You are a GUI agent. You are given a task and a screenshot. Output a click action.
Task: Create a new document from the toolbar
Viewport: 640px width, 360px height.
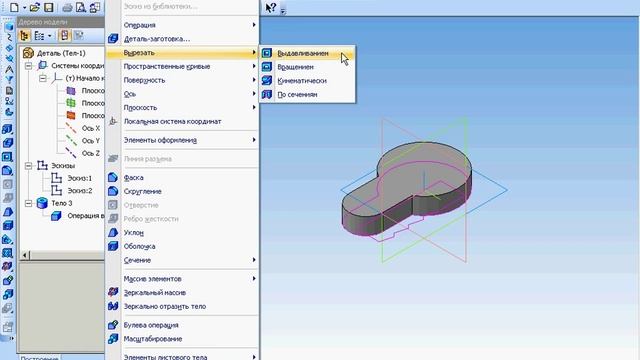pyautogui.click(x=14, y=7)
